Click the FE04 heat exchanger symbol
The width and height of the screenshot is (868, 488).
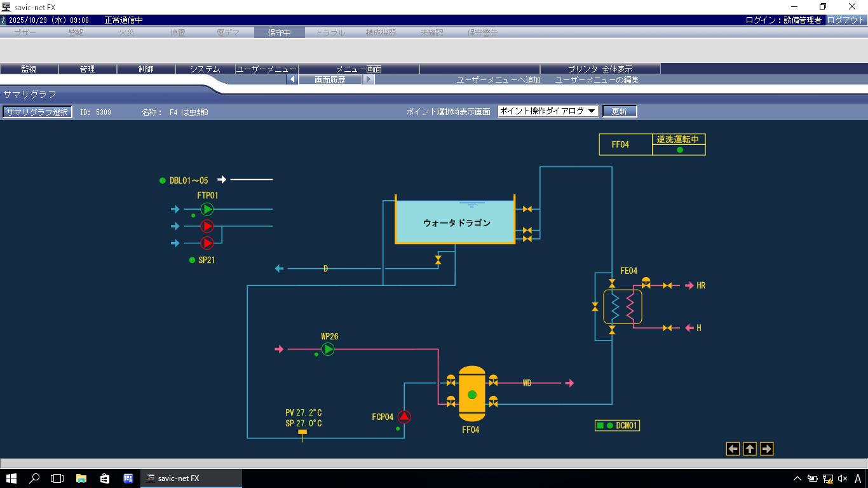(622, 308)
